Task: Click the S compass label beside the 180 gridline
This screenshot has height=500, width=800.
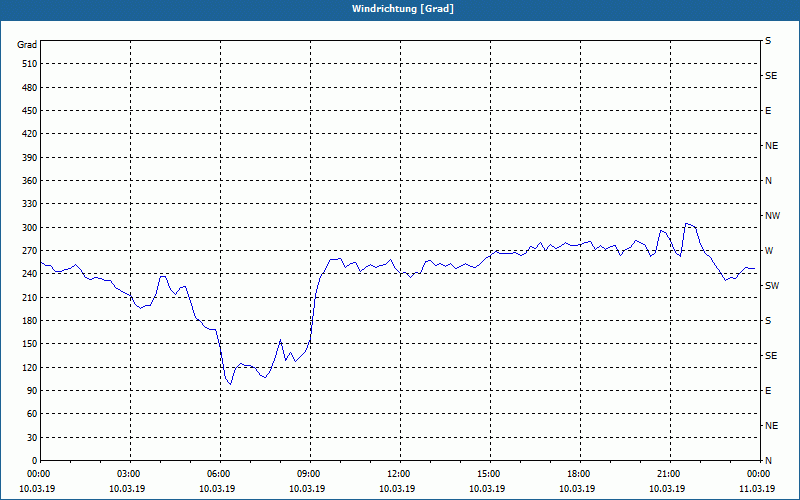Action: [x=768, y=320]
